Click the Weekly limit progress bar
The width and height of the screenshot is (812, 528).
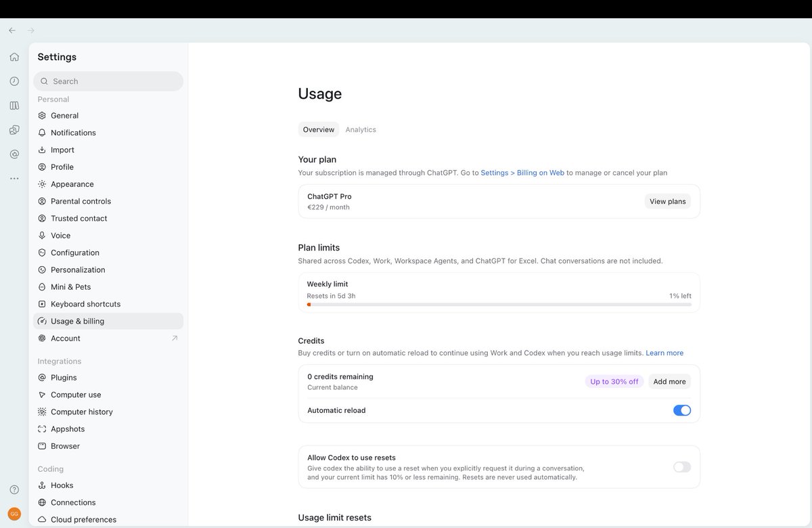click(499, 305)
